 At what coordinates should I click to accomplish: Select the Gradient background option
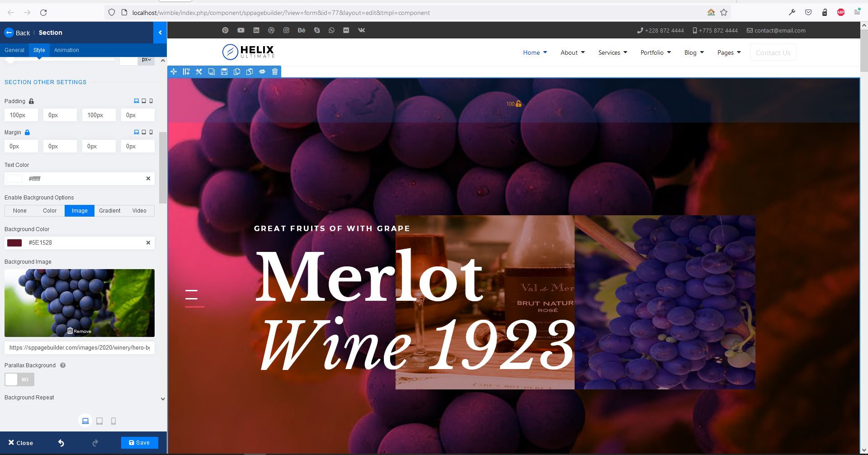pos(109,211)
